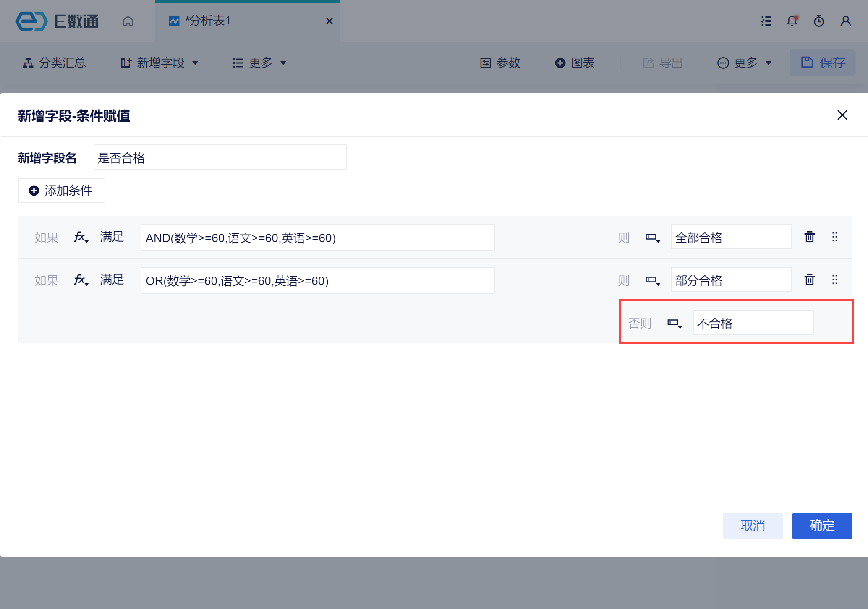The image size is (868, 609).
Task: Open the user account icon
Action: coord(845,21)
